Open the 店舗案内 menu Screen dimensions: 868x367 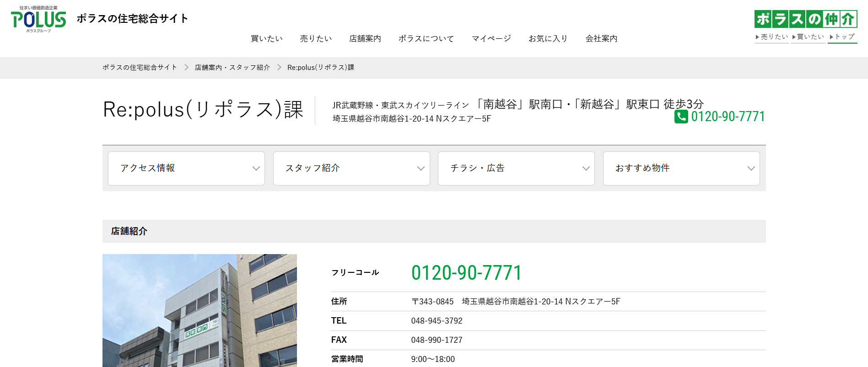click(365, 38)
